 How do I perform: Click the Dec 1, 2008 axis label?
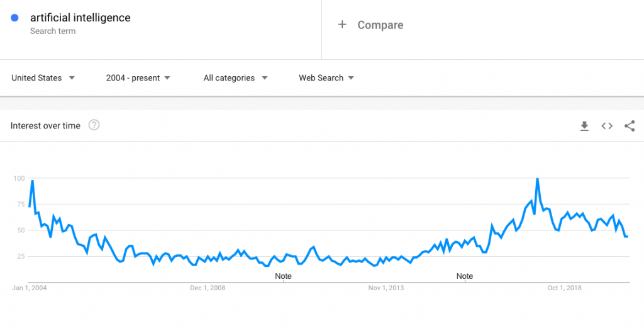[208, 288]
